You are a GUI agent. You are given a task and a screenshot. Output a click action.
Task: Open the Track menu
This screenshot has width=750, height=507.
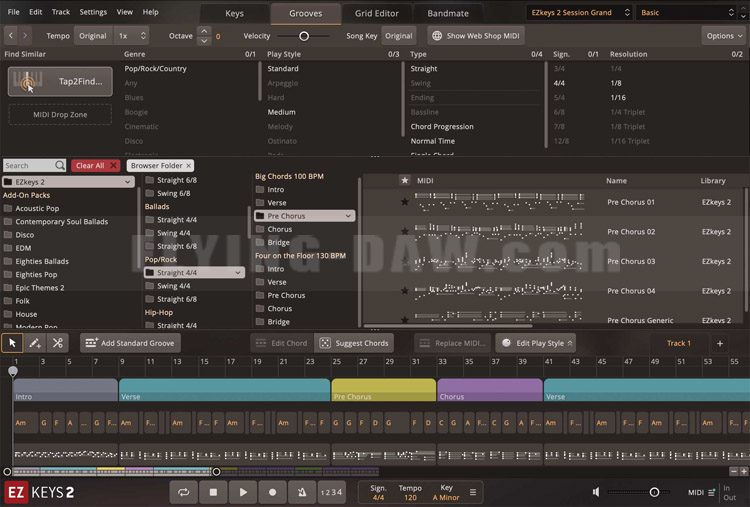click(x=61, y=12)
